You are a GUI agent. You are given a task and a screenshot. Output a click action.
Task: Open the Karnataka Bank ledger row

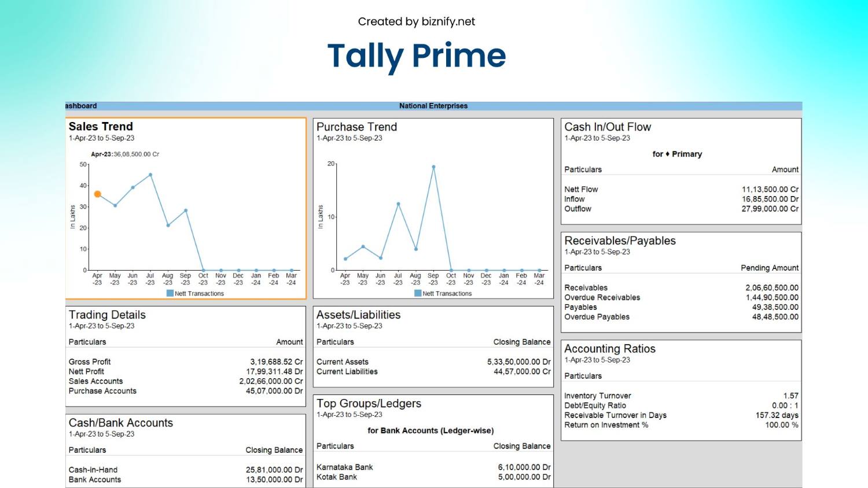pyautogui.click(x=433, y=467)
